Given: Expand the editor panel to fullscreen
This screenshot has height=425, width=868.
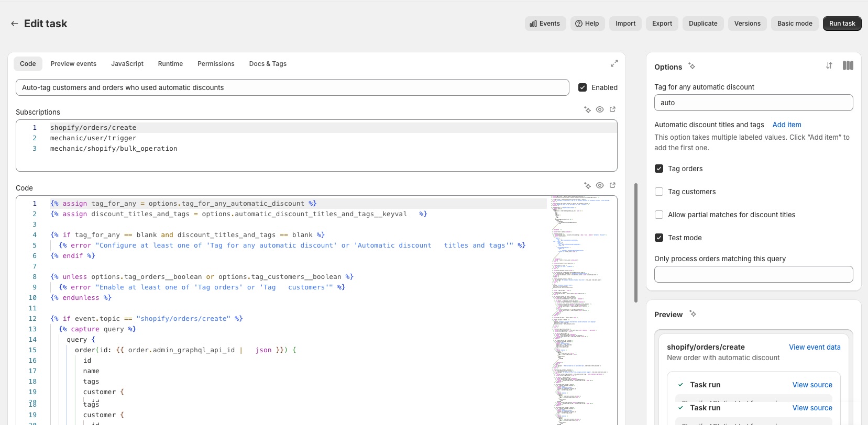Looking at the screenshot, I should coord(614,64).
